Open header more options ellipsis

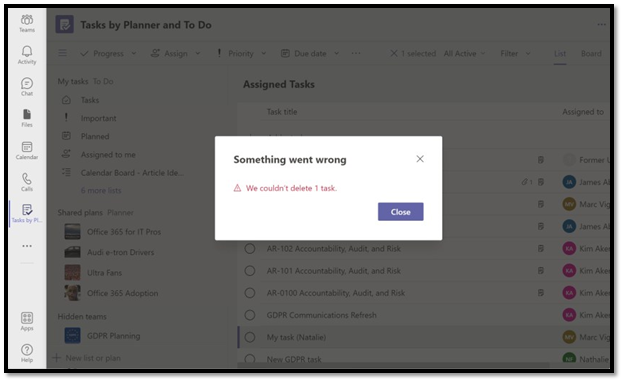click(601, 25)
